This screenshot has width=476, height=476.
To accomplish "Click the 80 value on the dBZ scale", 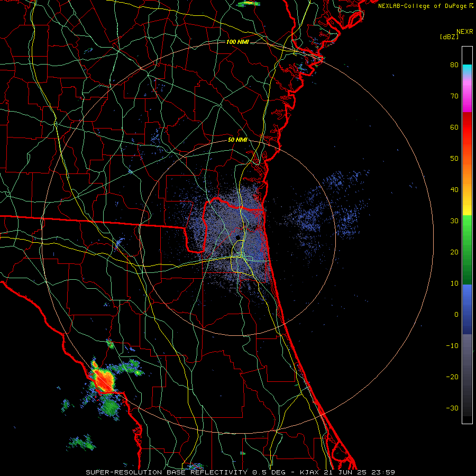I will coord(454,65).
